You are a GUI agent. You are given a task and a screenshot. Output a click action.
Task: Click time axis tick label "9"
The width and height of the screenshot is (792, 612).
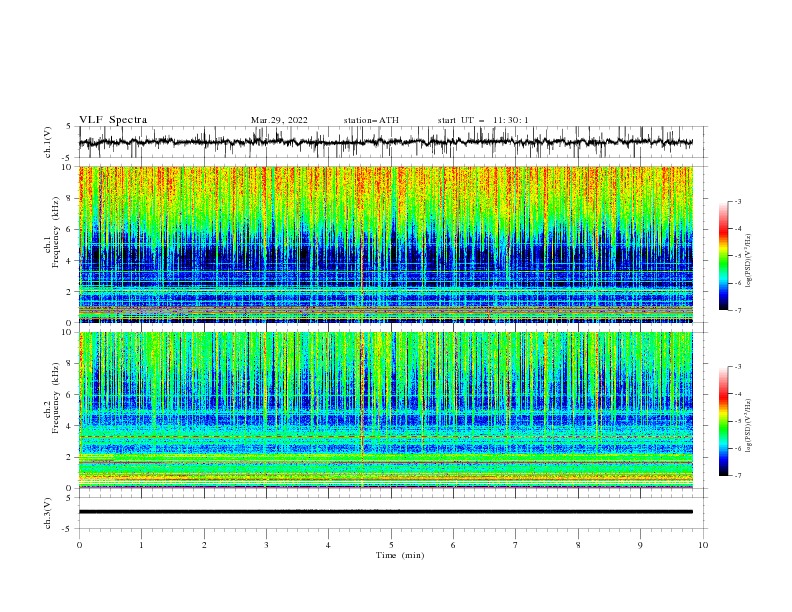[640, 545]
